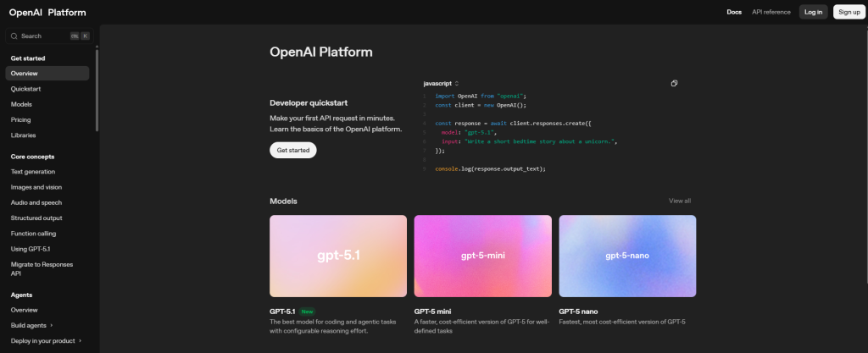Click the search magnifier icon
This screenshot has width=868, height=353.
pos(14,36)
